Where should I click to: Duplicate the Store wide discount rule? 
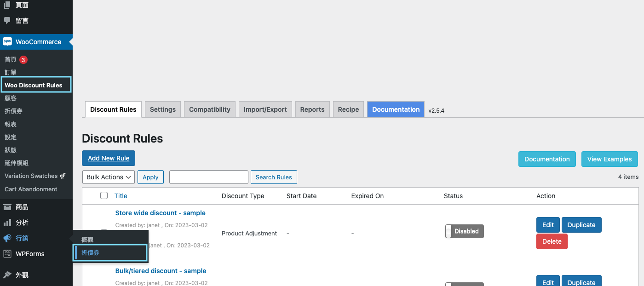click(x=581, y=225)
